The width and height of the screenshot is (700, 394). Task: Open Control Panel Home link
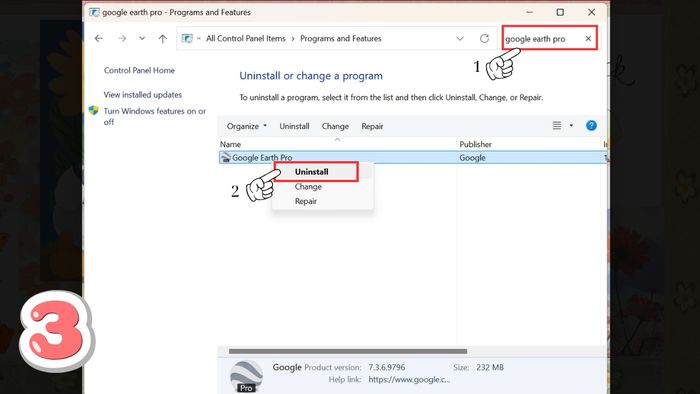pyautogui.click(x=139, y=70)
